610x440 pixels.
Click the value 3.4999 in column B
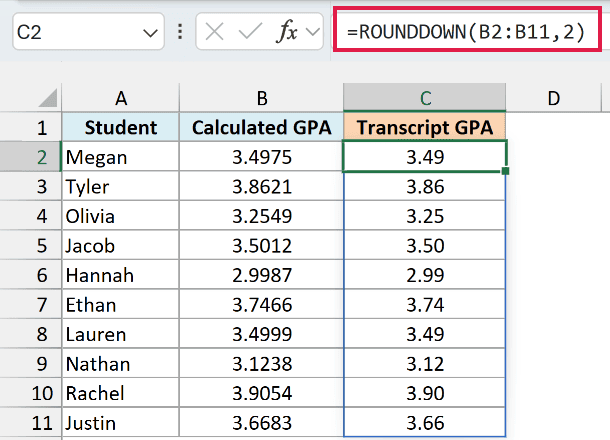[261, 334]
